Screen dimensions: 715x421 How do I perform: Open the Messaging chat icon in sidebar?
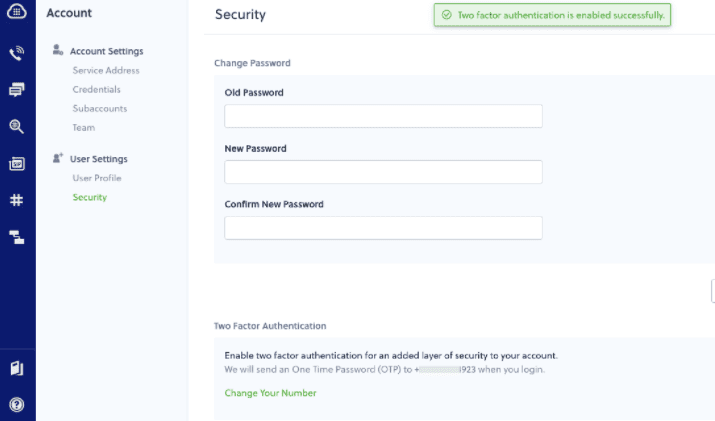[16, 90]
